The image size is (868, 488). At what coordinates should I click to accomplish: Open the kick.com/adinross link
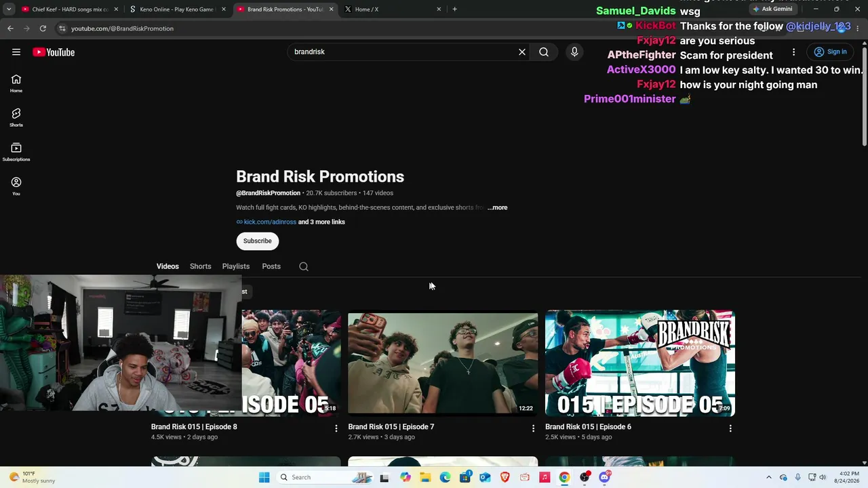(270, 222)
